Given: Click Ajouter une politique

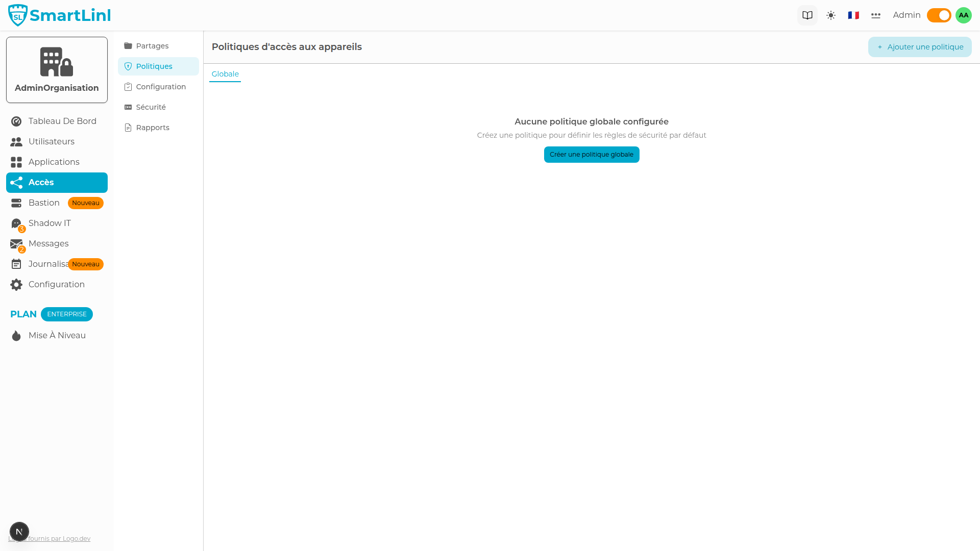Looking at the screenshot, I should [919, 46].
